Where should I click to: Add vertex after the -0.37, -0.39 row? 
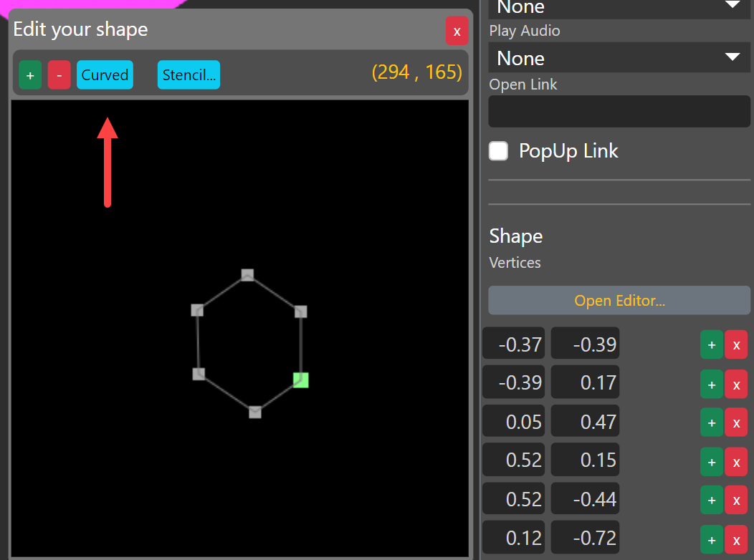[711, 344]
